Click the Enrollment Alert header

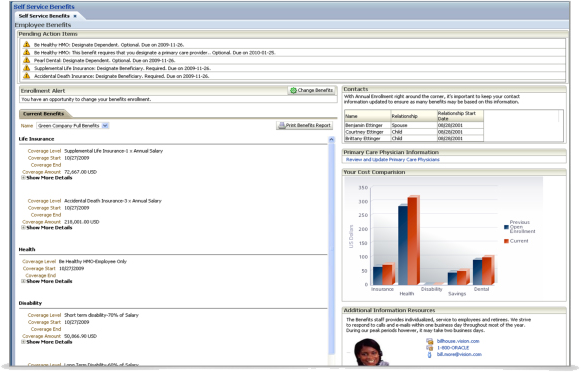click(43, 90)
